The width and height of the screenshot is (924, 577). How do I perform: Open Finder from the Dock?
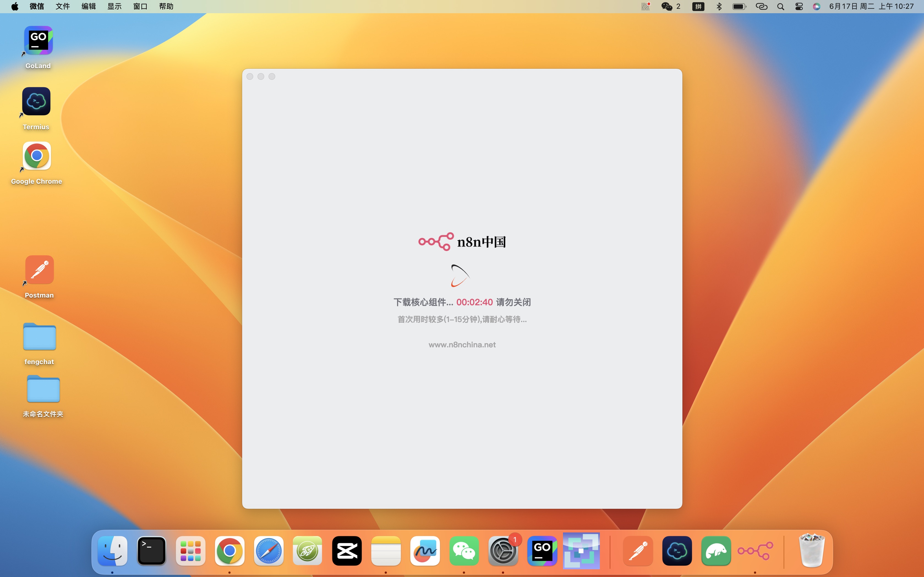click(x=113, y=551)
